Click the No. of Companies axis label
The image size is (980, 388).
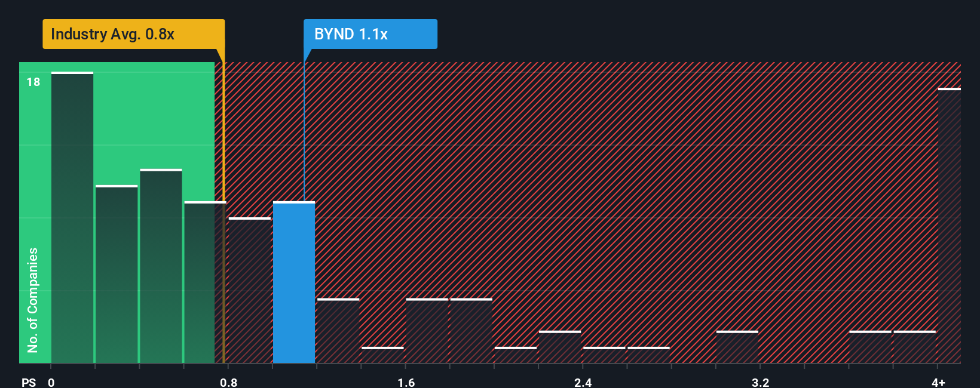click(x=33, y=300)
